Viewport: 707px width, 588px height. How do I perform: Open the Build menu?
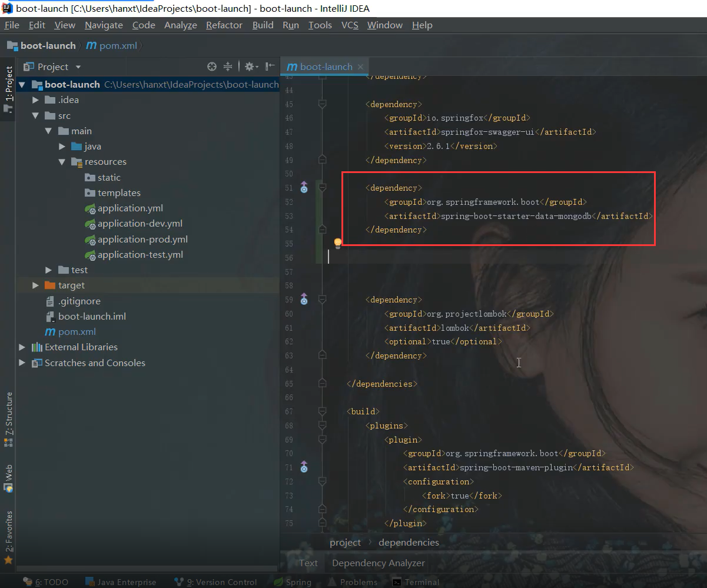263,25
